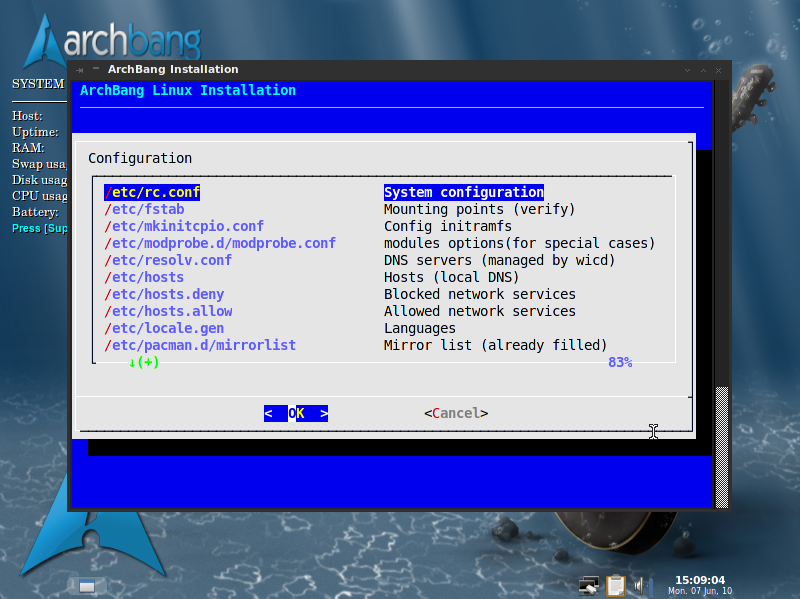Select the /etc/rc.conf entry
Viewport: 800px width, 599px height.
pyautogui.click(x=152, y=192)
